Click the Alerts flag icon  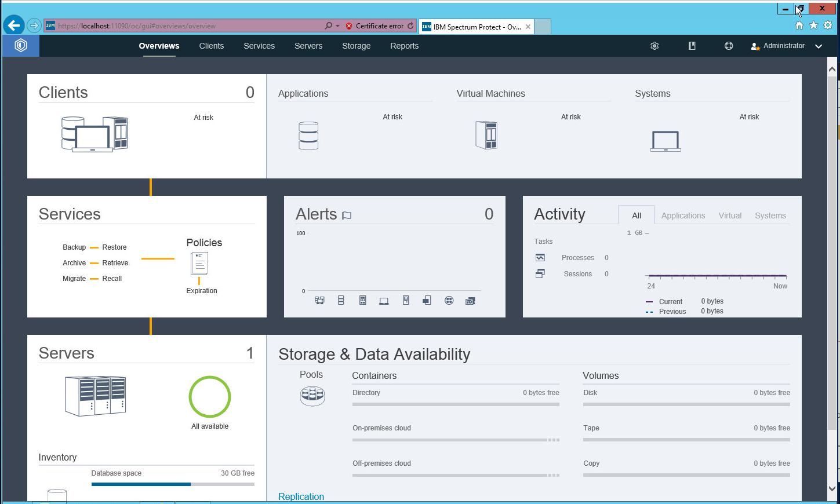coord(347,216)
